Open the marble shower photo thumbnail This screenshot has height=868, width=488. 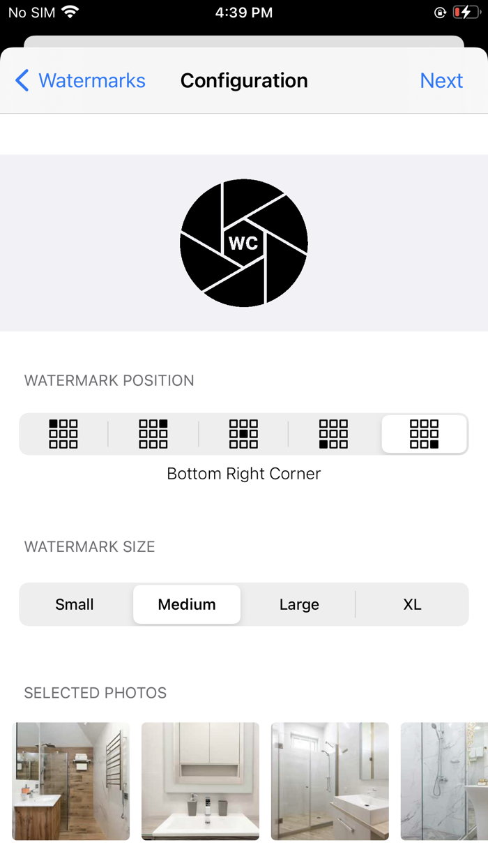(444, 781)
